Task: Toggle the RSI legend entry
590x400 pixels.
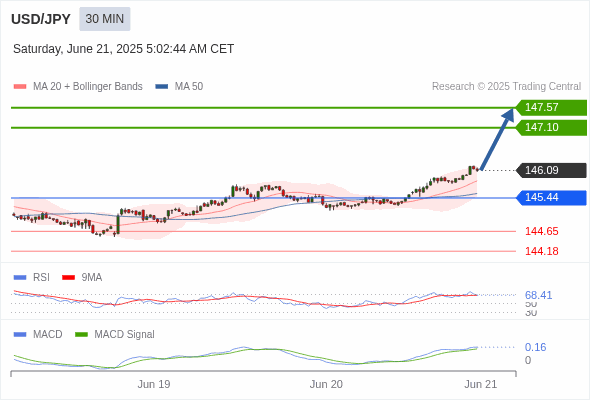Action: [x=32, y=277]
